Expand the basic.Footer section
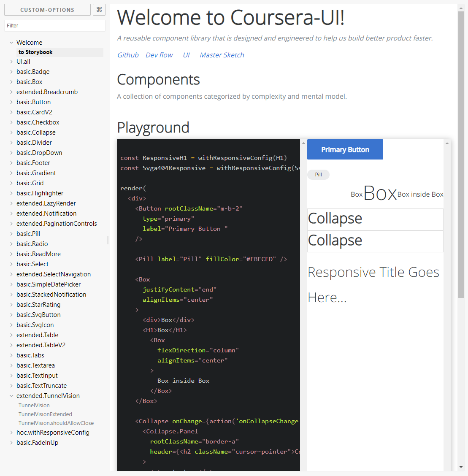The image size is (468, 476). pos(33,163)
